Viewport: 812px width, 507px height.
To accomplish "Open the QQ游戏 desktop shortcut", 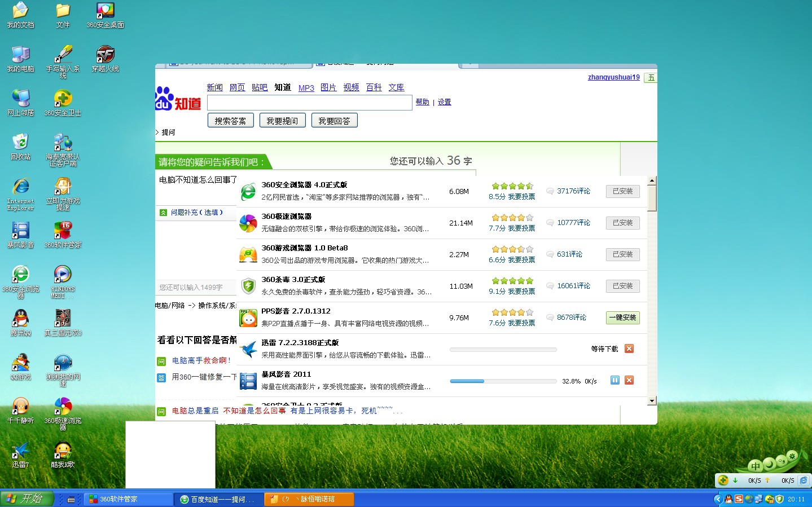I will click(x=20, y=367).
